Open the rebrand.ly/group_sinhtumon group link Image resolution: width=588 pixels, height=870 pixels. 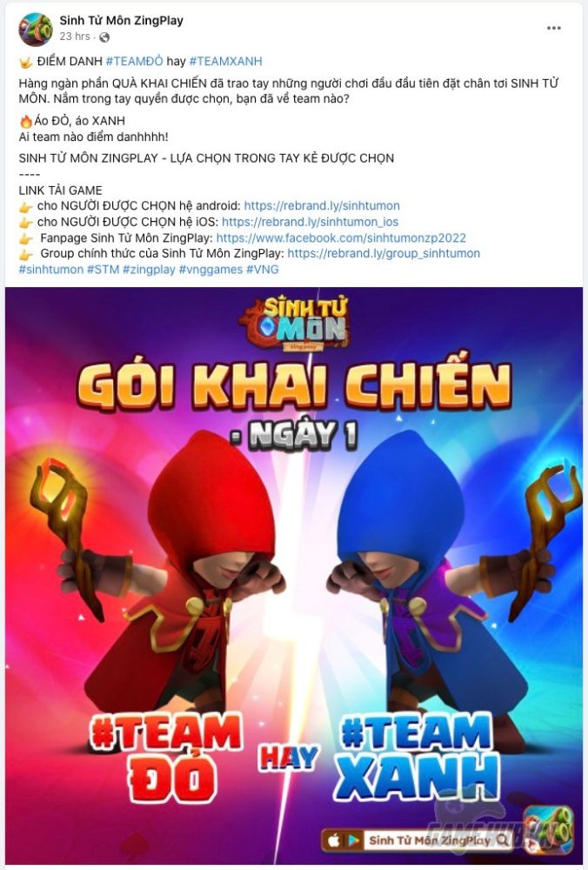[x=384, y=253]
